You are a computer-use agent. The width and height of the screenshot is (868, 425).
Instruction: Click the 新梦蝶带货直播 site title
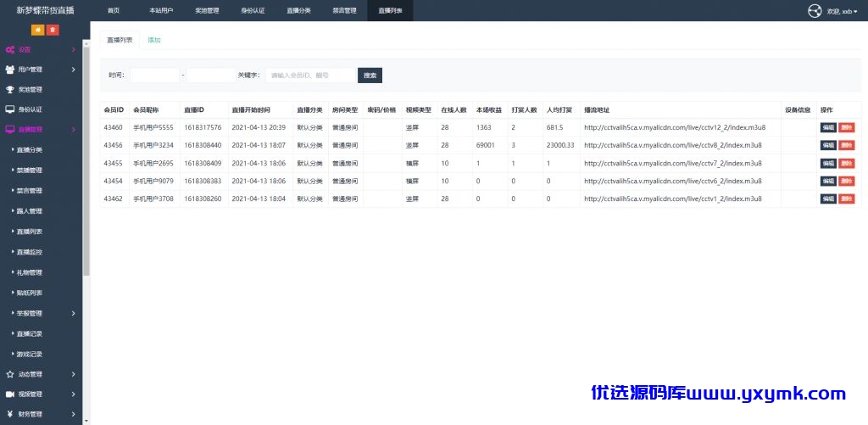[46, 10]
